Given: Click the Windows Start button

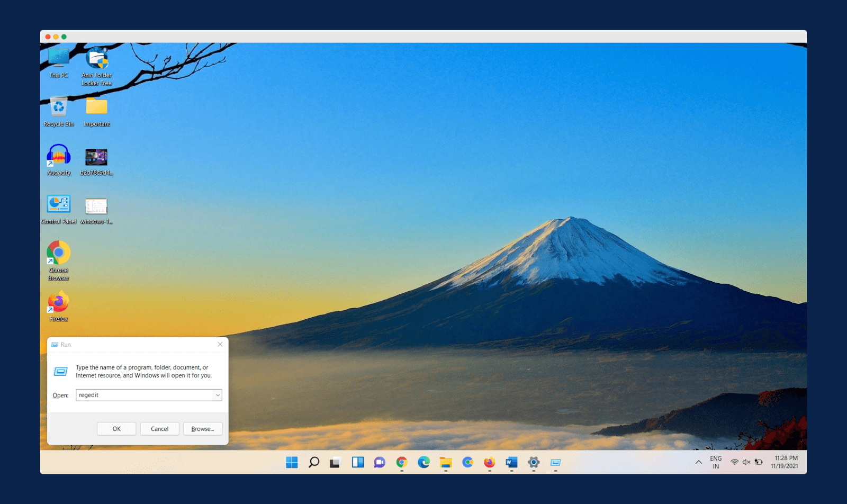Looking at the screenshot, I should [292, 462].
